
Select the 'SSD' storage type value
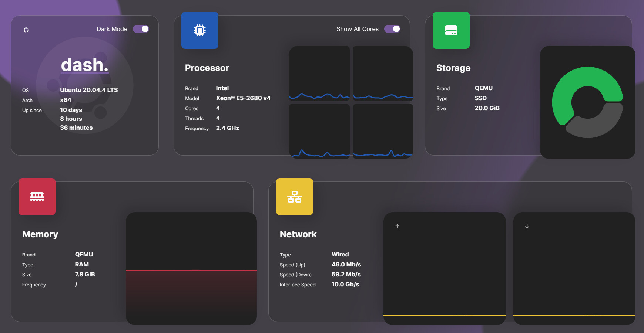click(x=481, y=98)
